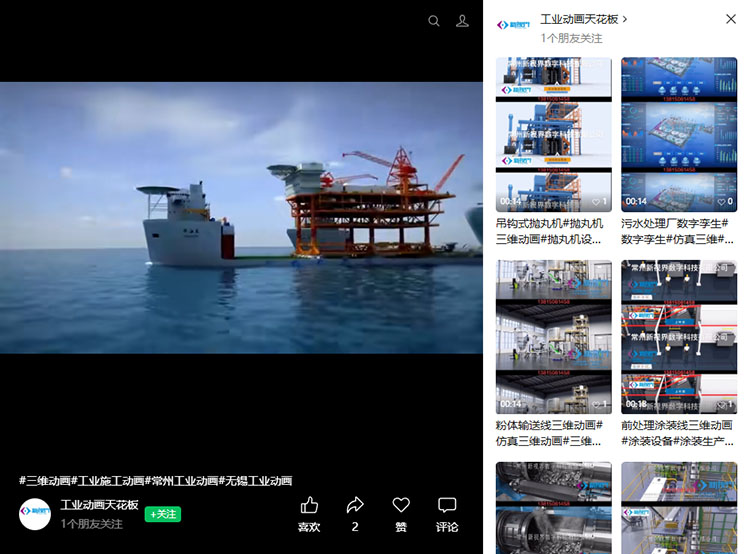Image resolution: width=750 pixels, height=554 pixels.
Task: Click heart count on 污水处理厂 thumbnail
Action: [x=725, y=202]
